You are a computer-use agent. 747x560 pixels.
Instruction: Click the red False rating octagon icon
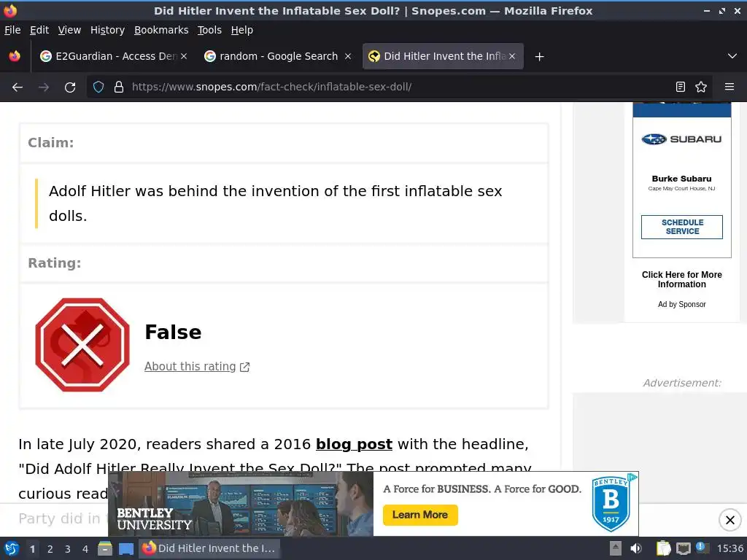82,345
